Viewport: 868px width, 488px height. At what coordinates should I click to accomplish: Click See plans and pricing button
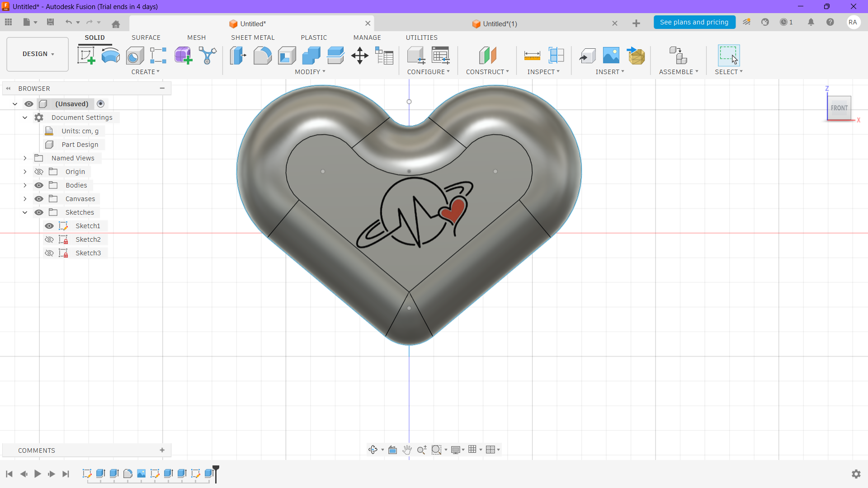(694, 22)
